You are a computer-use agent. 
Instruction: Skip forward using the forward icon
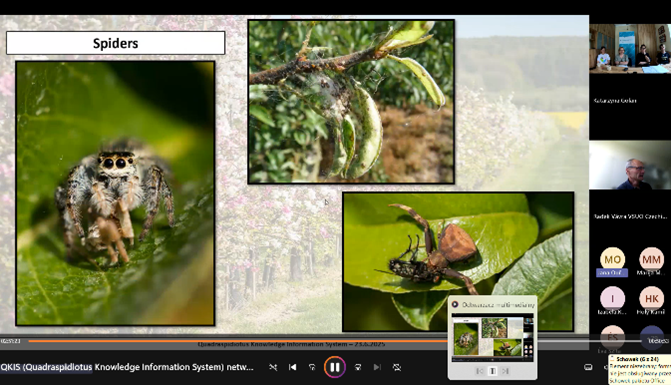(x=358, y=367)
